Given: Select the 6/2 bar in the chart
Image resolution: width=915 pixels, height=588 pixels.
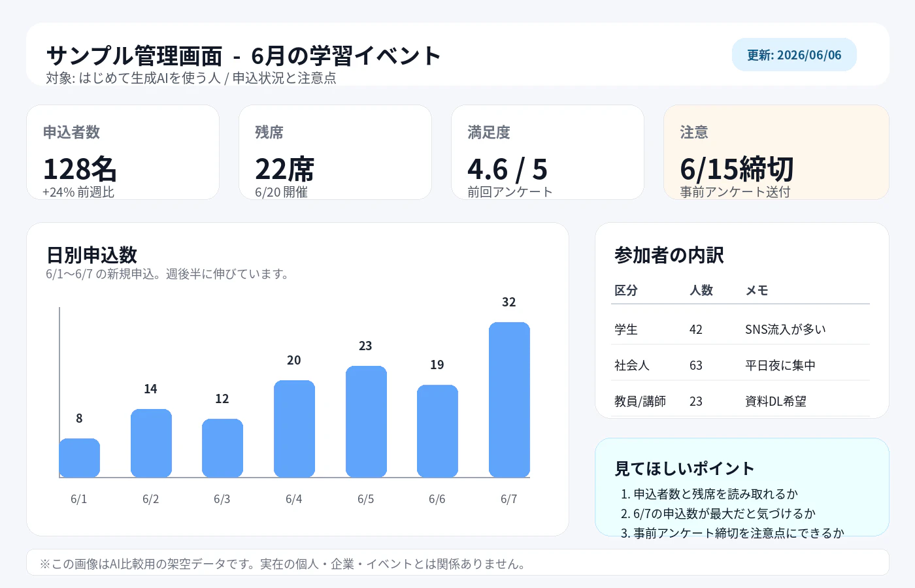Looking at the screenshot, I should [151, 443].
